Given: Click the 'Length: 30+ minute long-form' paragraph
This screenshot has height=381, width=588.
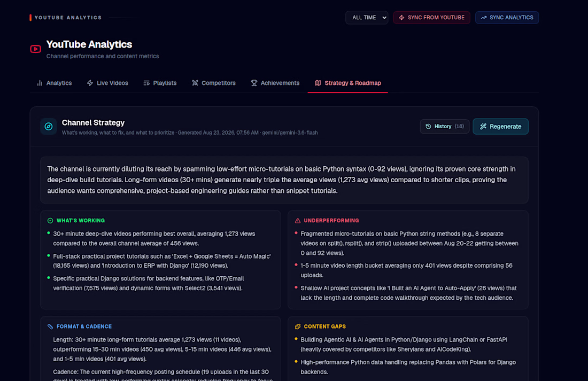Looking at the screenshot, I should pos(162,349).
